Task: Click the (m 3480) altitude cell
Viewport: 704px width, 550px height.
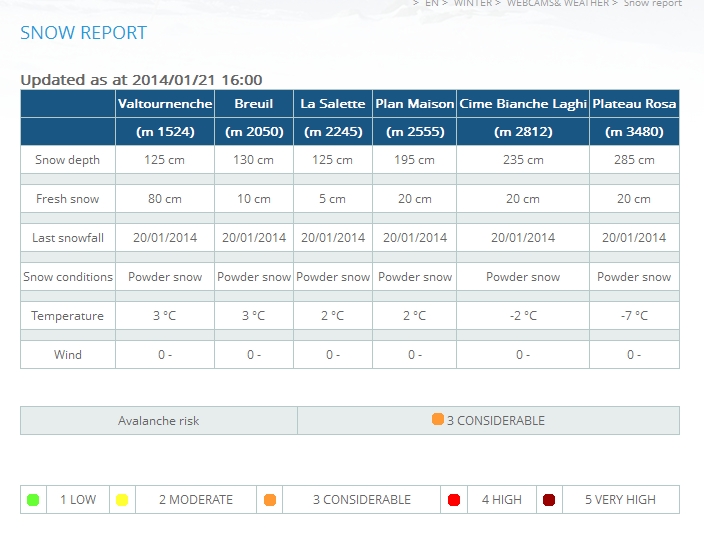Action: [x=634, y=132]
